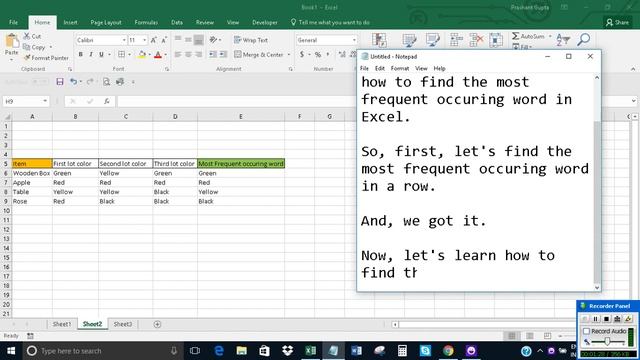Click the Orientation text angle icon
The height and width of the screenshot is (360, 640).
(x=213, y=40)
